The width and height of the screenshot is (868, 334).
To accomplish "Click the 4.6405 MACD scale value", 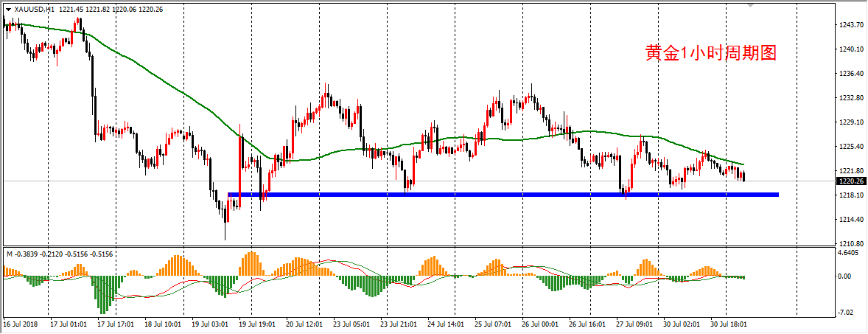I will tap(850, 253).
